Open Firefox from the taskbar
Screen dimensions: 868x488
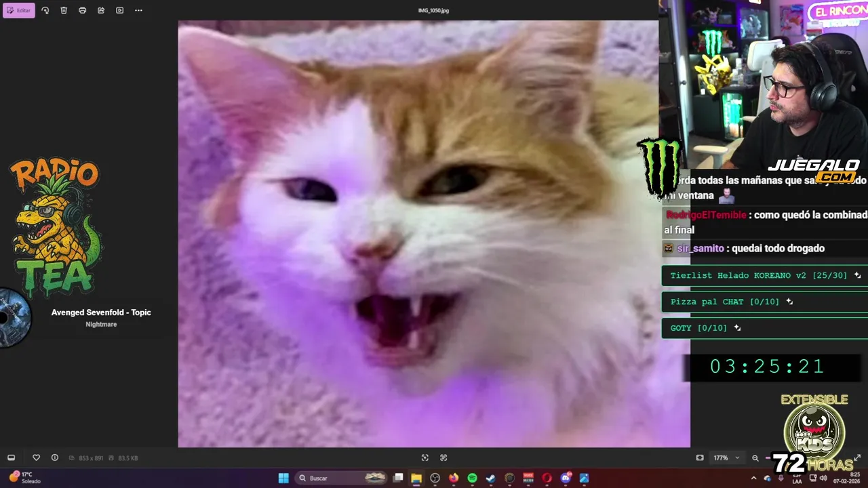coord(454,478)
